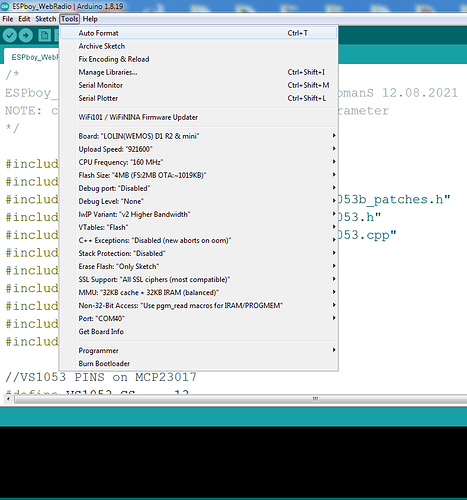Viewport: 467px width, 500px height.
Task: Open the Sketch menu
Action: click(46, 19)
